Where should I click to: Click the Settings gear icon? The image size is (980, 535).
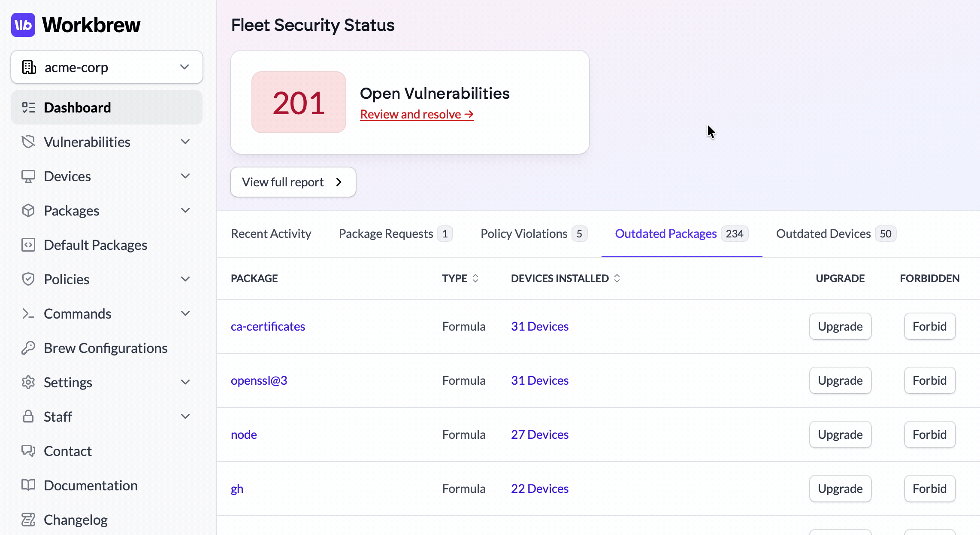click(x=28, y=382)
